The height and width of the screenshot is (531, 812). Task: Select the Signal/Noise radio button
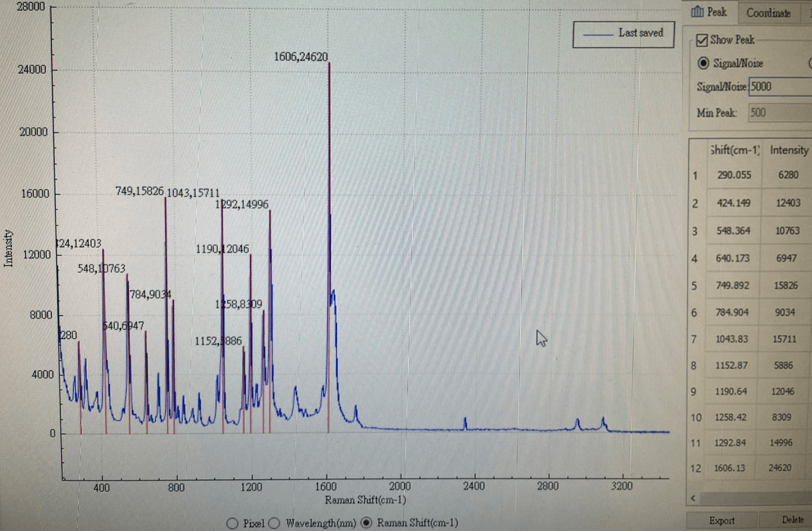703,63
